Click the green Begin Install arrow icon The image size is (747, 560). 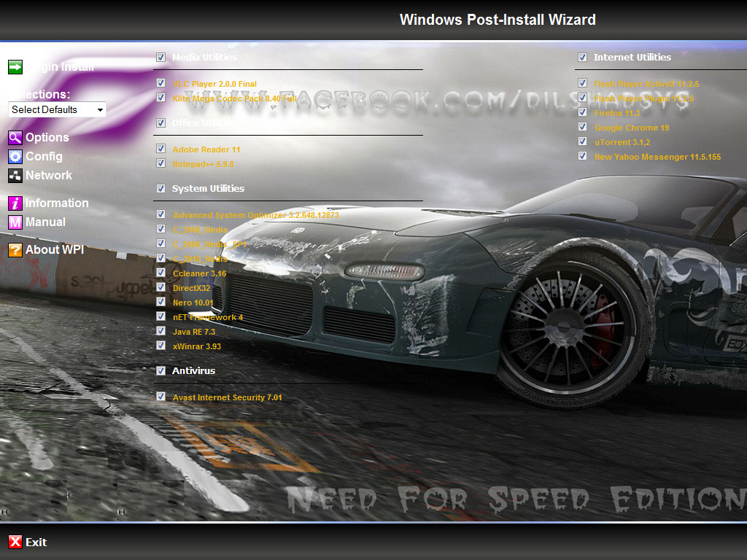pyautogui.click(x=15, y=67)
